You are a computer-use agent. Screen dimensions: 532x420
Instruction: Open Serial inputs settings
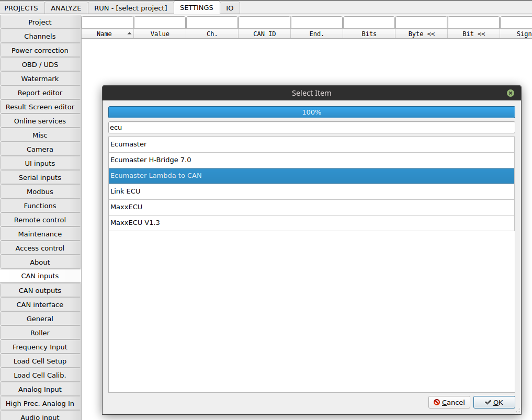click(40, 178)
